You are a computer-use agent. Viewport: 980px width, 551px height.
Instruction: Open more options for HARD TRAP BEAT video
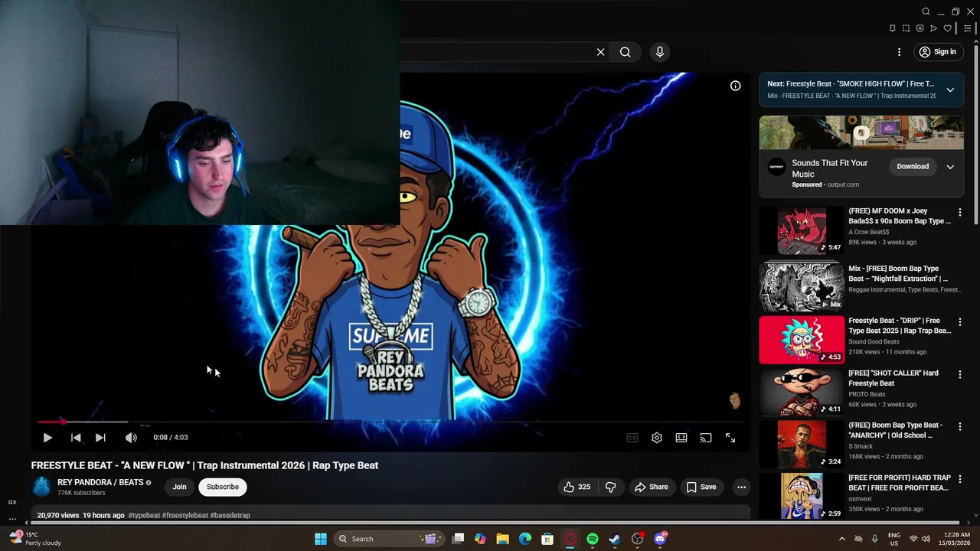(959, 479)
